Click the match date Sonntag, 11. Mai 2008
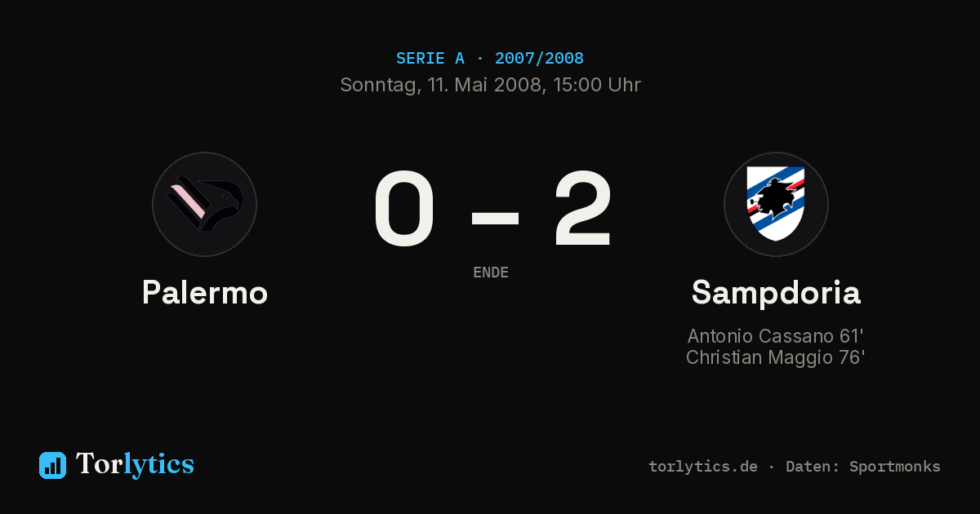Screen dimensions: 980x514 [440, 85]
